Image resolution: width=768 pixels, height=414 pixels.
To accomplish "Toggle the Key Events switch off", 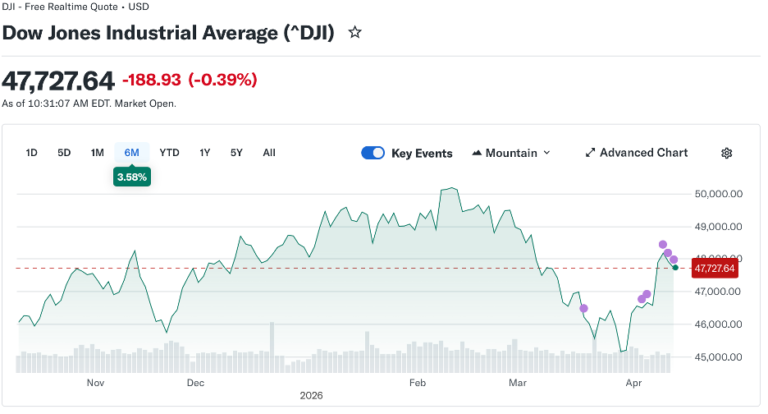I will 373,153.
